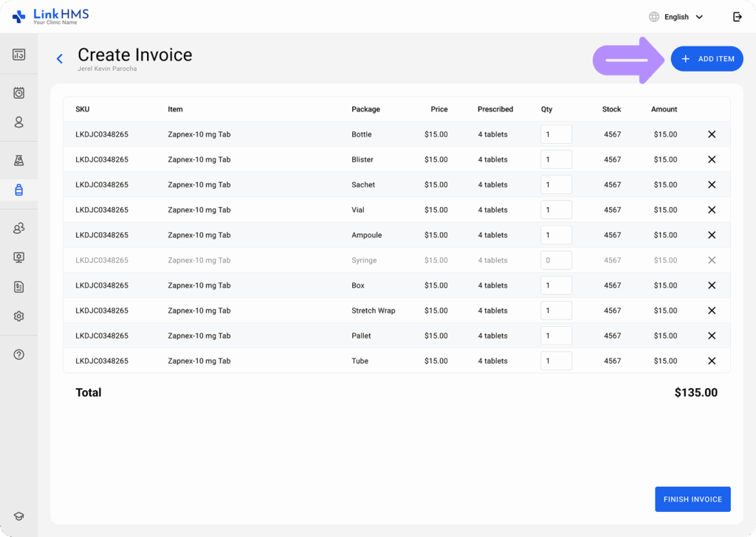Remove the Syringe row item
Viewport: 756px width, 537px height.
click(x=712, y=260)
